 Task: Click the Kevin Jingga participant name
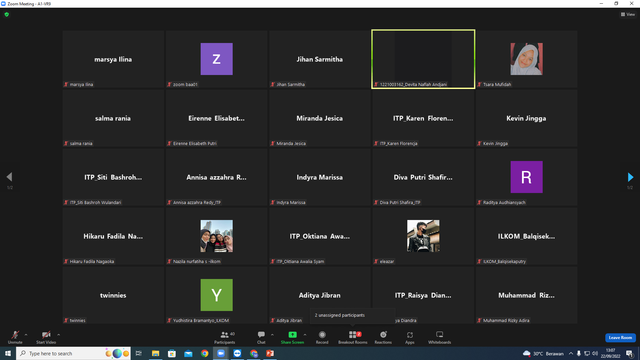click(x=526, y=118)
